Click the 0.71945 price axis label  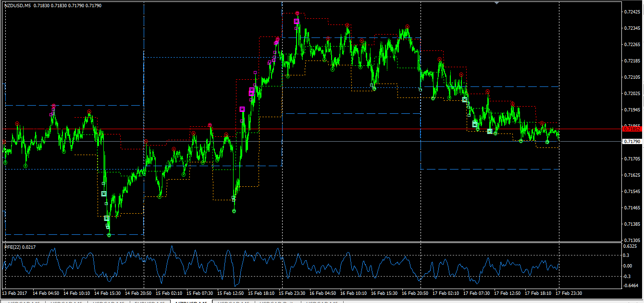(x=632, y=109)
